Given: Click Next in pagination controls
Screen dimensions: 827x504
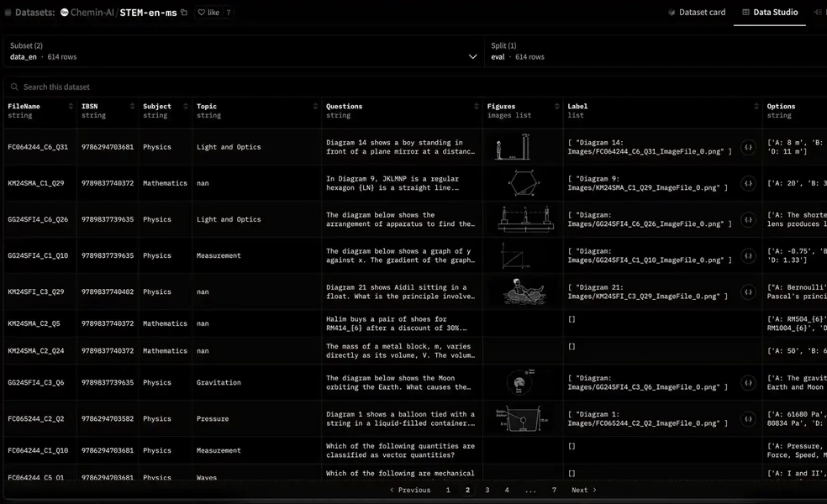Looking at the screenshot, I should pyautogui.click(x=582, y=489).
